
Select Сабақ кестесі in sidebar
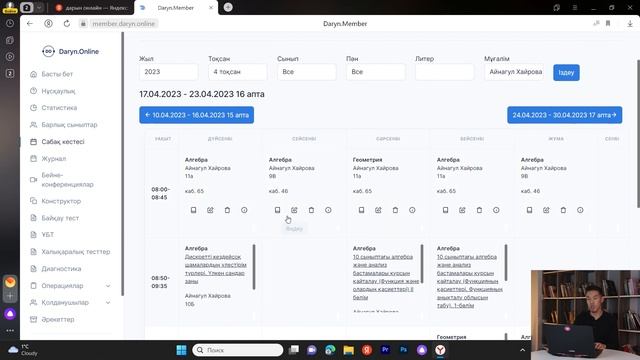(63, 142)
